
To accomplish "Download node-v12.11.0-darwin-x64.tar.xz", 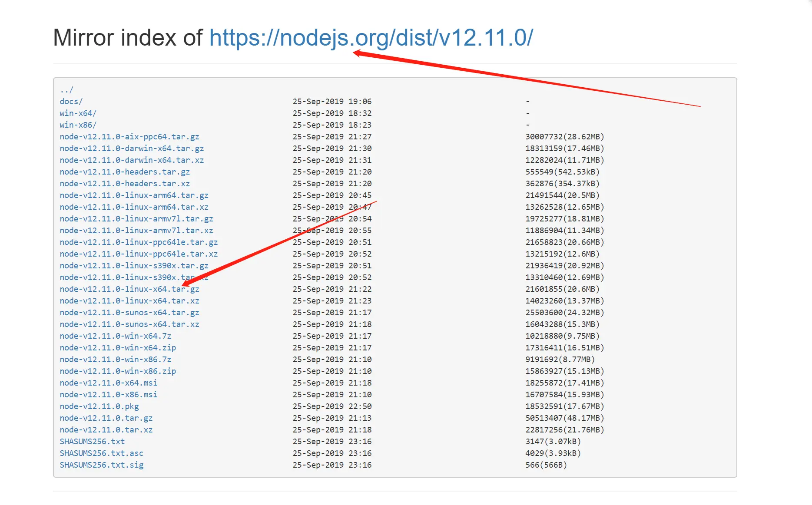I will (132, 160).
